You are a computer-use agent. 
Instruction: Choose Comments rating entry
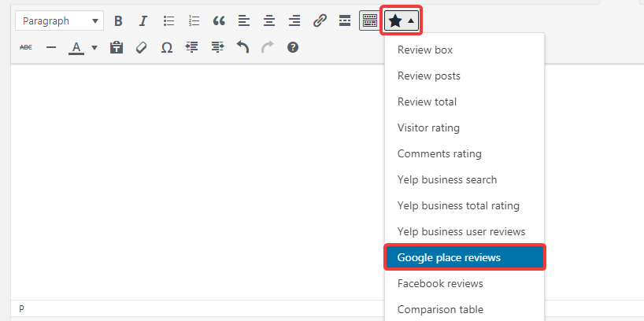[x=464, y=154]
